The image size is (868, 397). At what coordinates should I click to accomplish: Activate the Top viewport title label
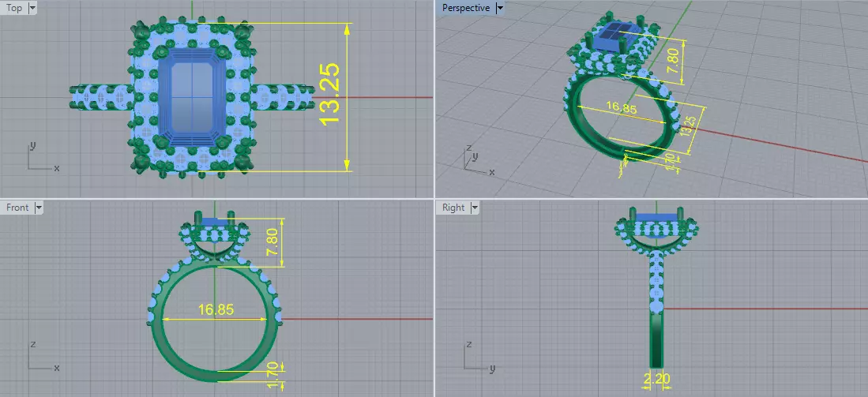14,8
